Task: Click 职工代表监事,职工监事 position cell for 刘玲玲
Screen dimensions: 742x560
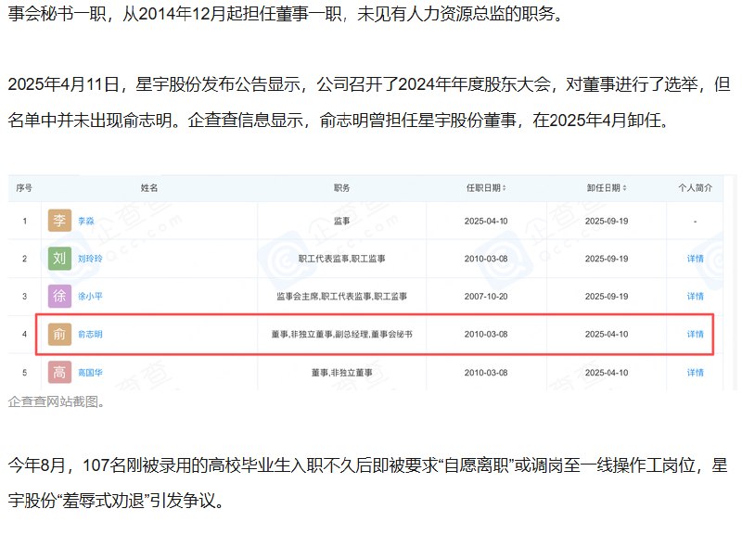Action: pos(341,259)
